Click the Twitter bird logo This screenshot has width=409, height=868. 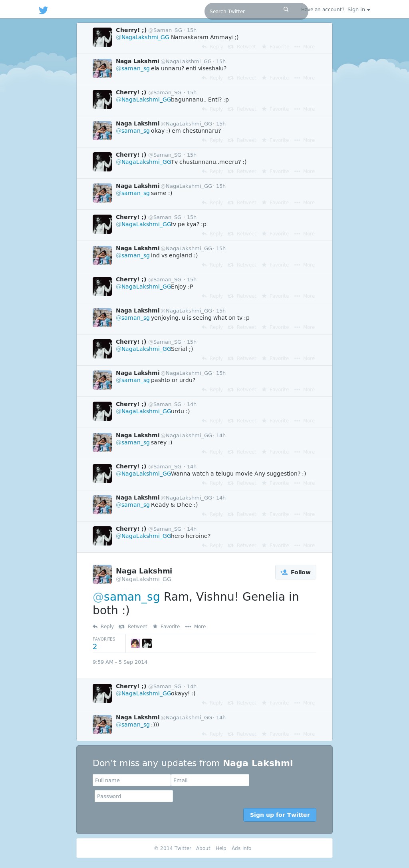[x=44, y=10]
